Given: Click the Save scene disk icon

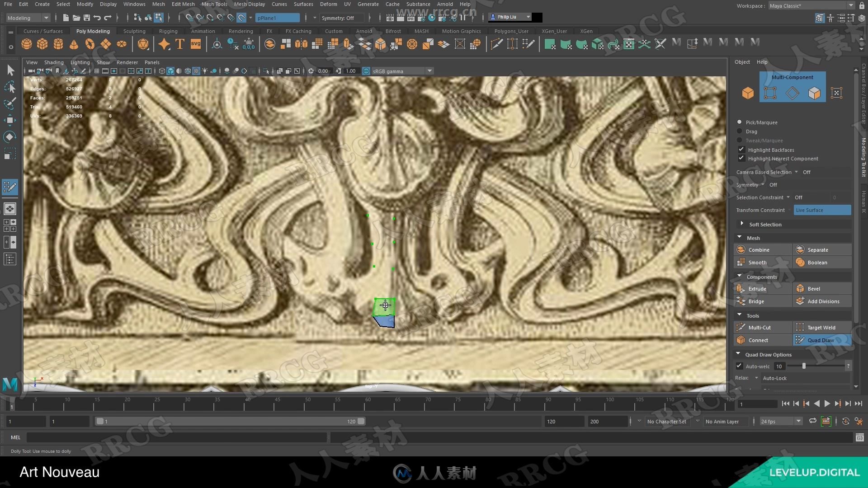Looking at the screenshot, I should point(87,18).
